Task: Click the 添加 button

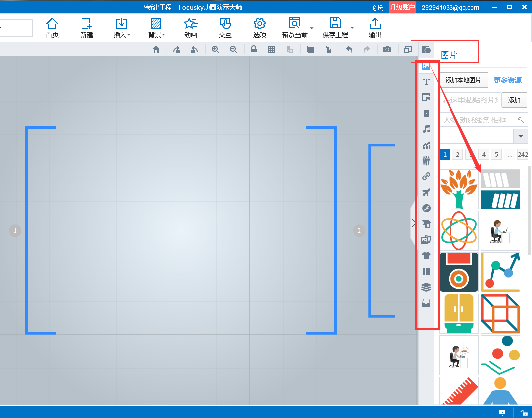Action: (x=514, y=100)
